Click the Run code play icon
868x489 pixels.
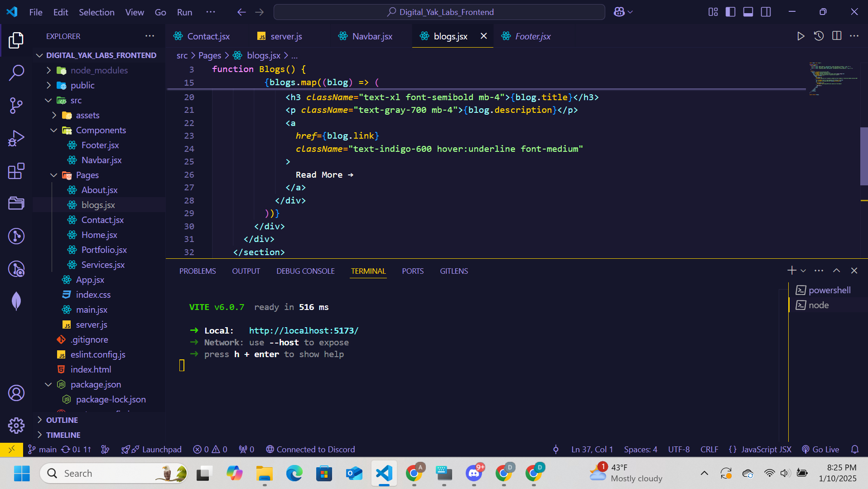(x=800, y=36)
